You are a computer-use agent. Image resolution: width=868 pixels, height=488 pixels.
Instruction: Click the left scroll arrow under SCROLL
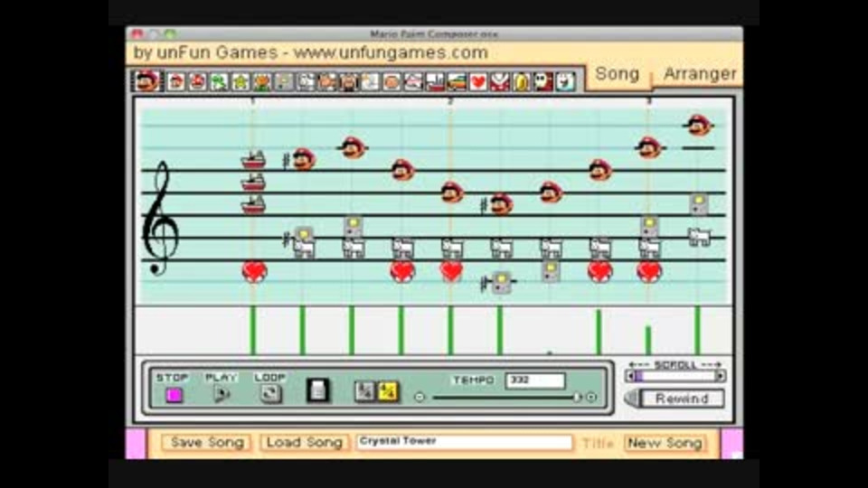point(629,376)
